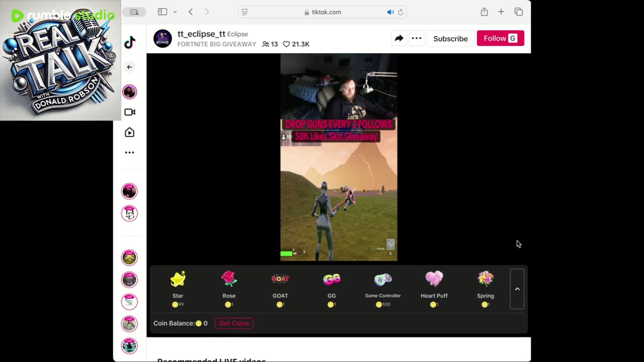The image size is (644, 362).
Task: Open the Safari share icon
Action: click(x=484, y=12)
